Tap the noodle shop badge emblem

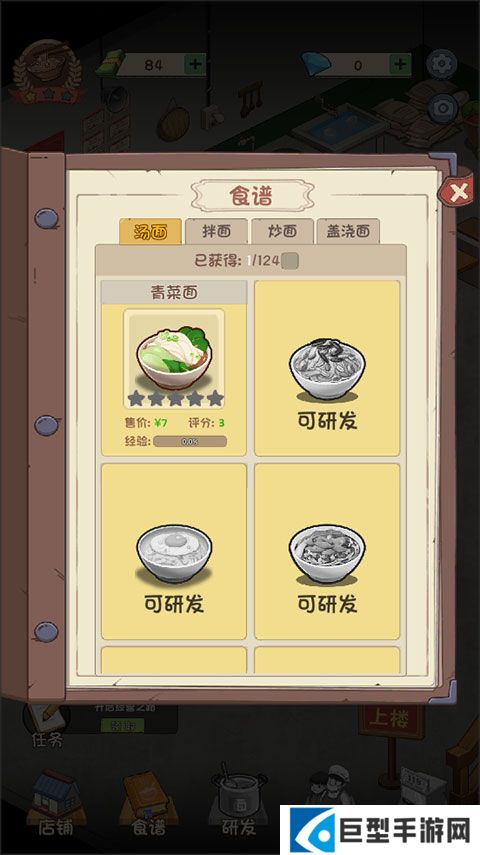[x=48, y=71]
